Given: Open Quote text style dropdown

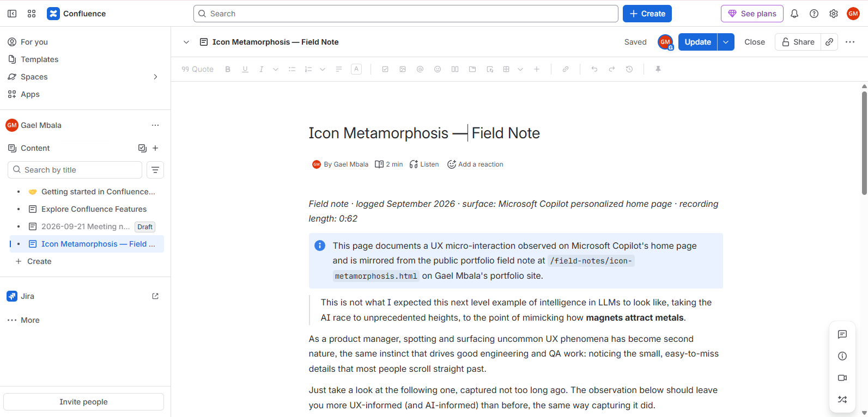Looking at the screenshot, I should [197, 69].
